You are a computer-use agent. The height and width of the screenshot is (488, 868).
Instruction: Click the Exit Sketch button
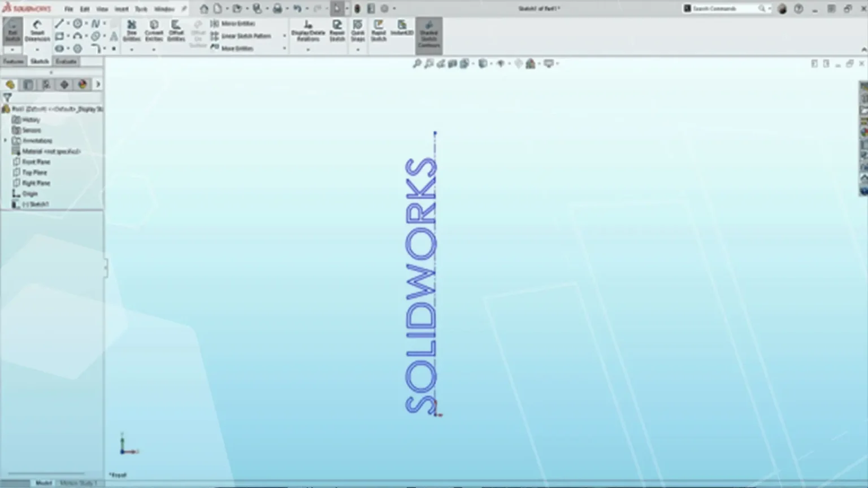click(12, 31)
